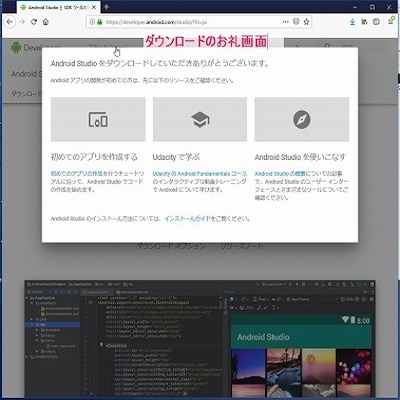Click the compass card image
The image size is (400, 400).
coord(302,119)
